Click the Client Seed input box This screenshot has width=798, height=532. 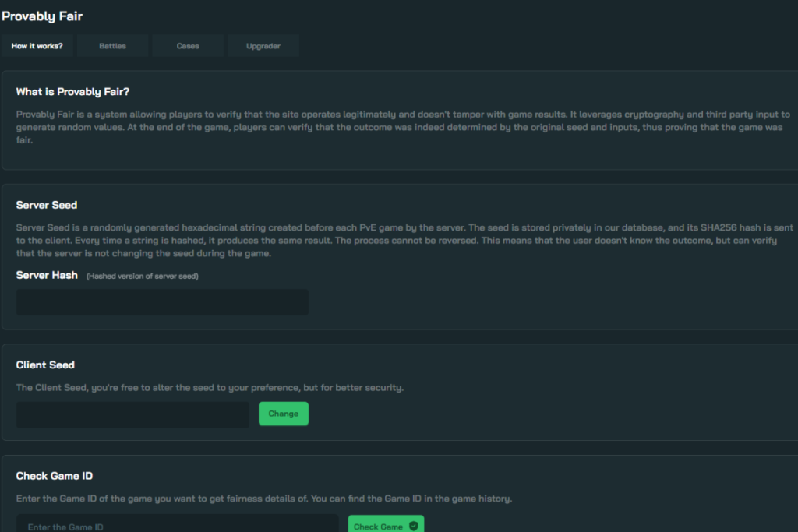(x=132, y=414)
